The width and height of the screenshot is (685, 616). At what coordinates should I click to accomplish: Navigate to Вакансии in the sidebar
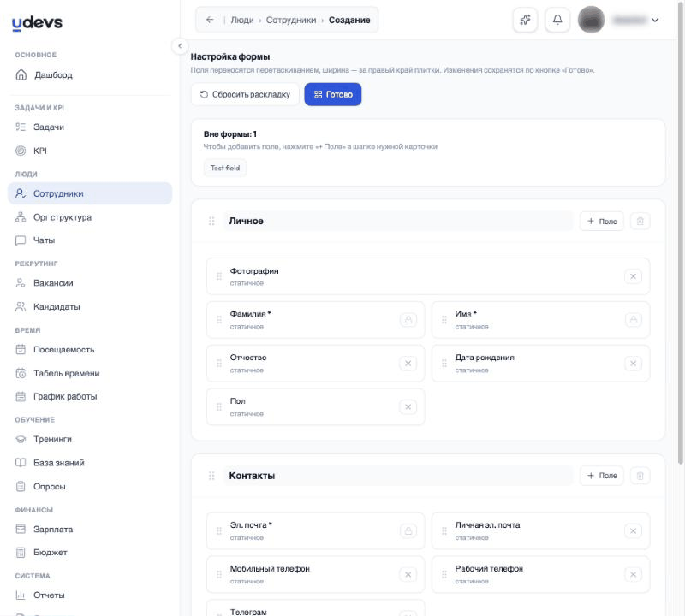tap(90, 283)
